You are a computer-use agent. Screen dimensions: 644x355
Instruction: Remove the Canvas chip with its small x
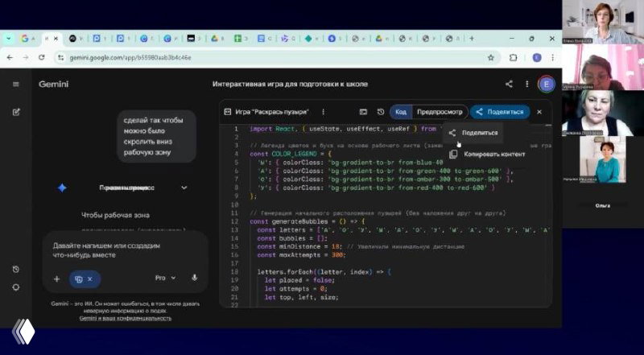90,279
